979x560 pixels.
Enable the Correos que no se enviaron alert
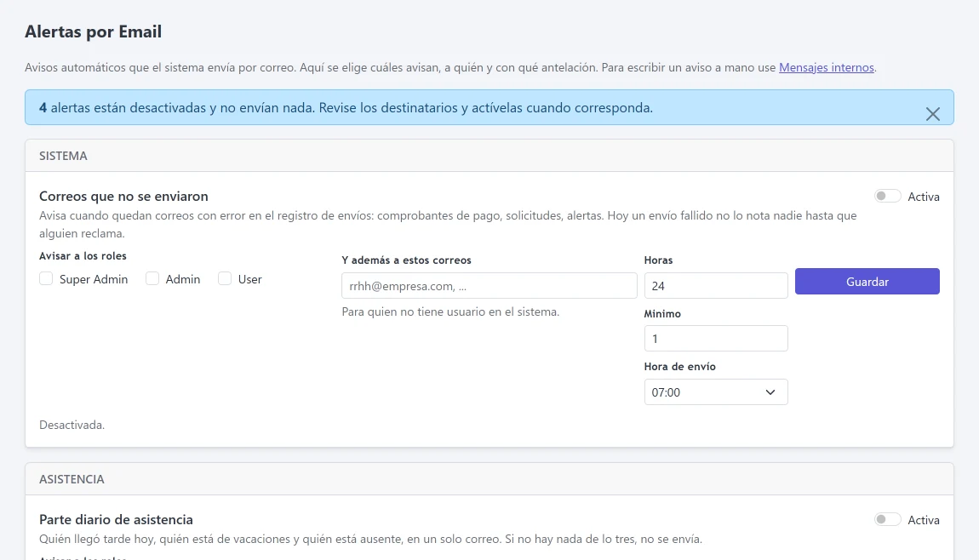887,196
